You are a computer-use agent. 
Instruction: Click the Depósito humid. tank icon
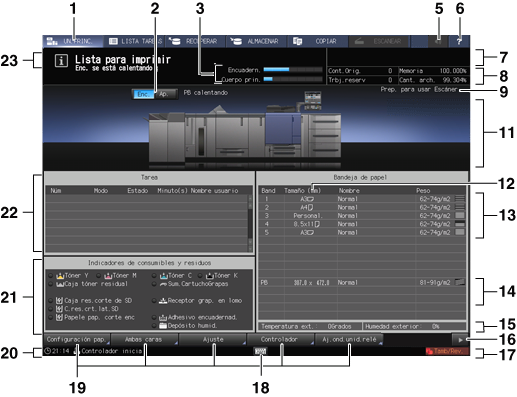(x=163, y=326)
